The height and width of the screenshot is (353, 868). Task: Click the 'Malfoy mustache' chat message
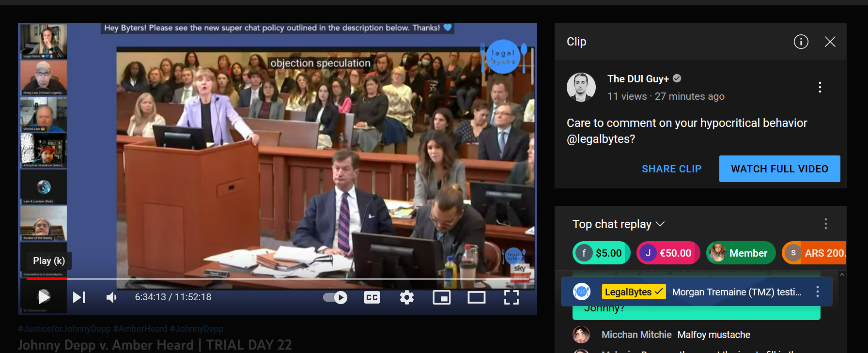click(x=714, y=335)
